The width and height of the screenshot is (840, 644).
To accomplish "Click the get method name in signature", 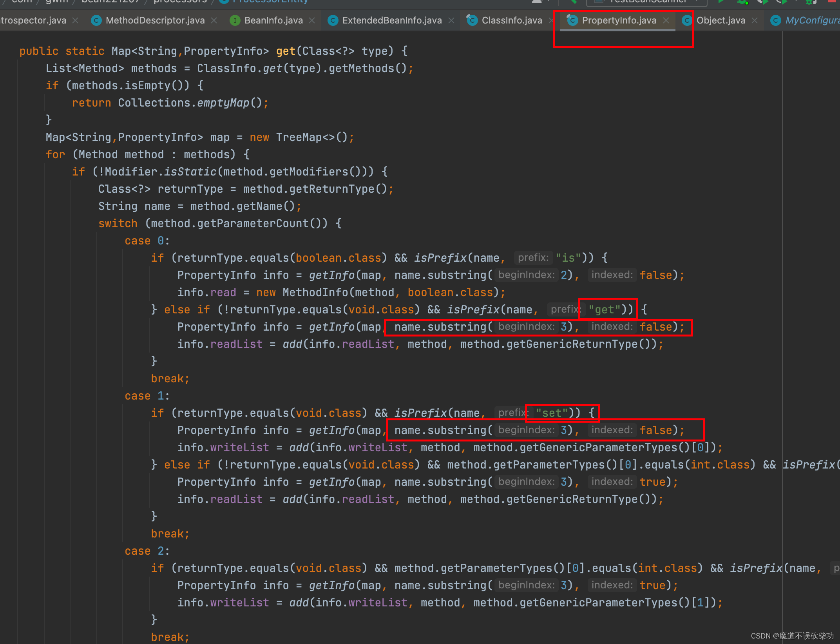I will click(x=286, y=51).
